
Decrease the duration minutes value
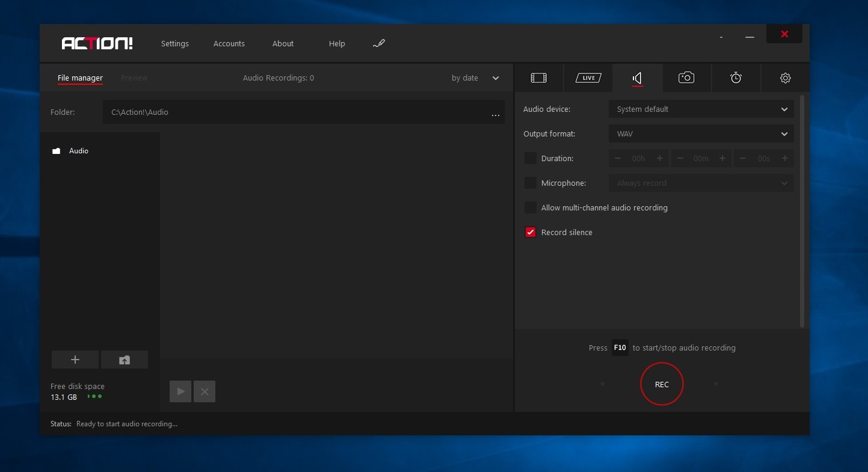(680, 158)
